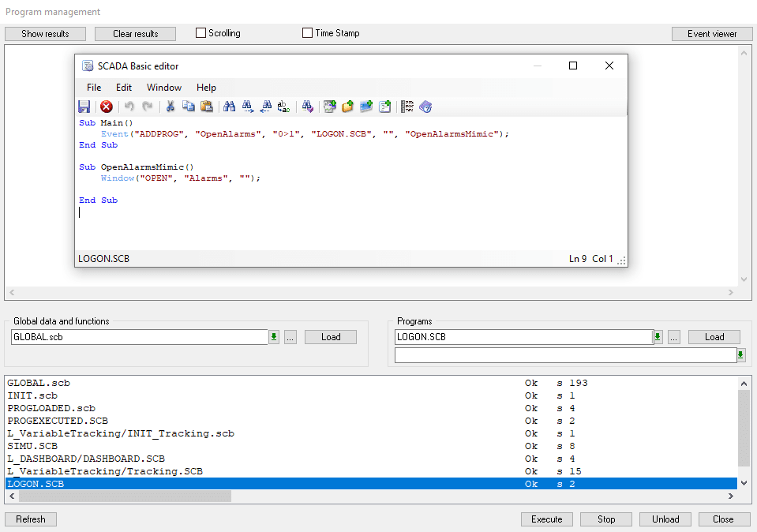The height and width of the screenshot is (532, 757).
Task: Expand the empty dropdown below Programs field
Action: tap(740, 355)
